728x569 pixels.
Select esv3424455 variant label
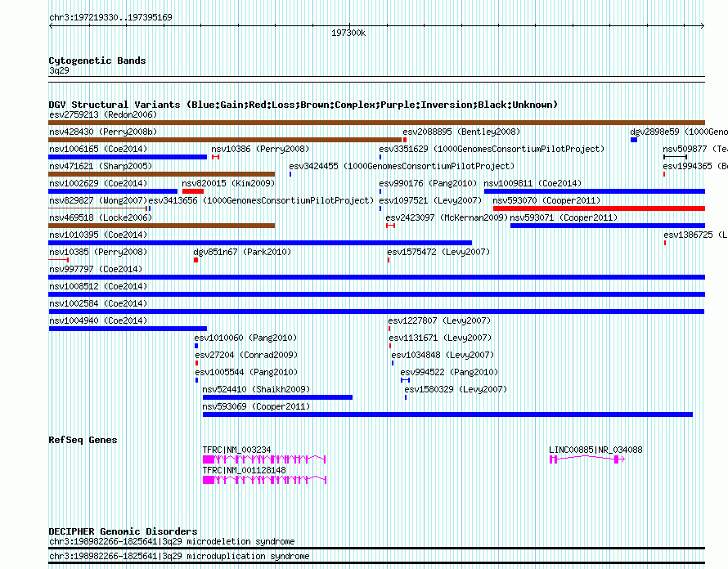pyautogui.click(x=402, y=166)
